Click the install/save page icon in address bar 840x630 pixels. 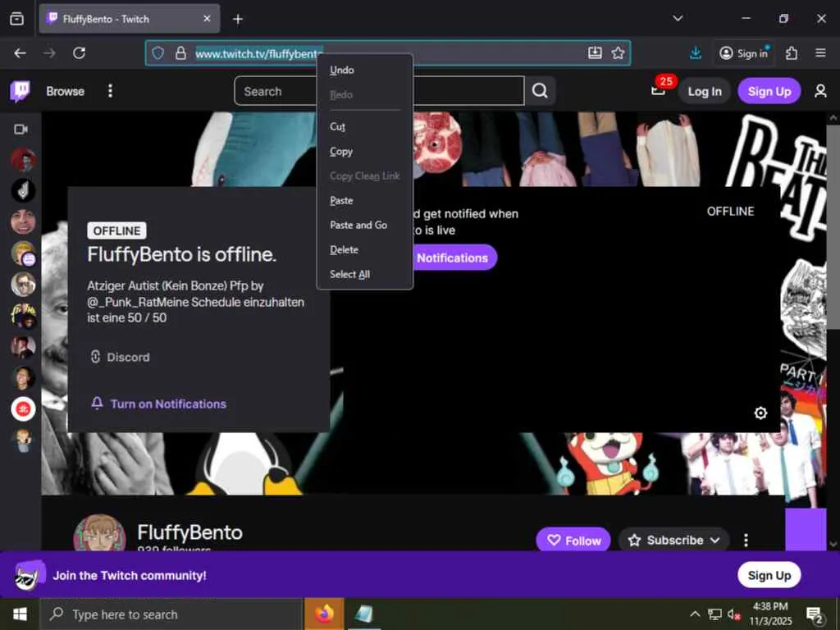point(595,52)
